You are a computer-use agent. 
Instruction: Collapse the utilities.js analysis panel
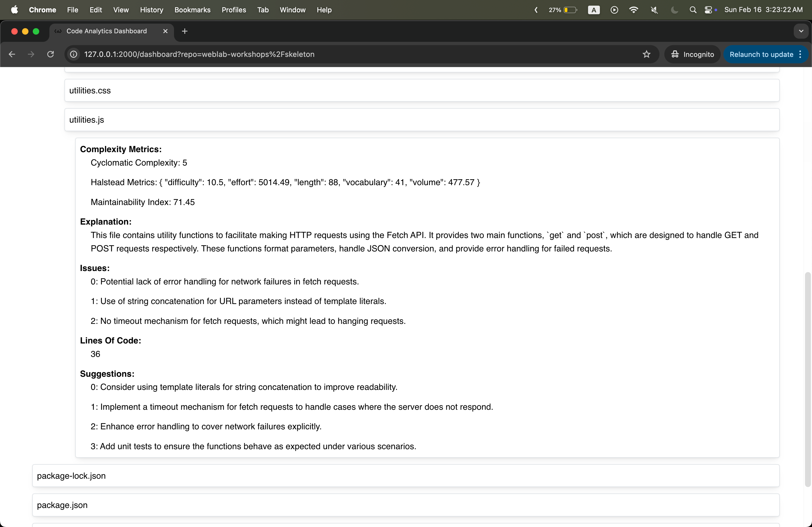click(x=422, y=119)
